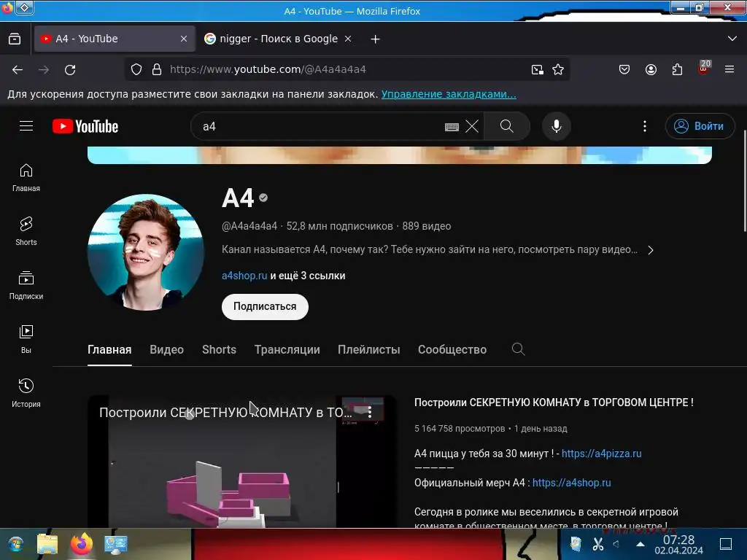
Task: Open YouTube settings three-dot menu
Action: 645,126
